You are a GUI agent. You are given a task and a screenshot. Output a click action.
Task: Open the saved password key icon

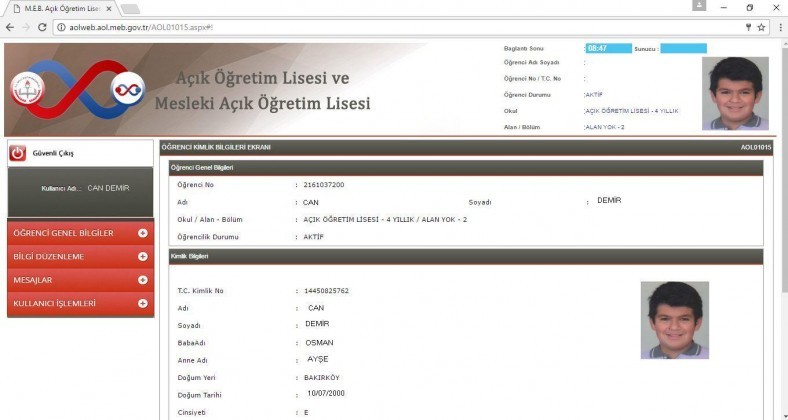click(x=746, y=26)
